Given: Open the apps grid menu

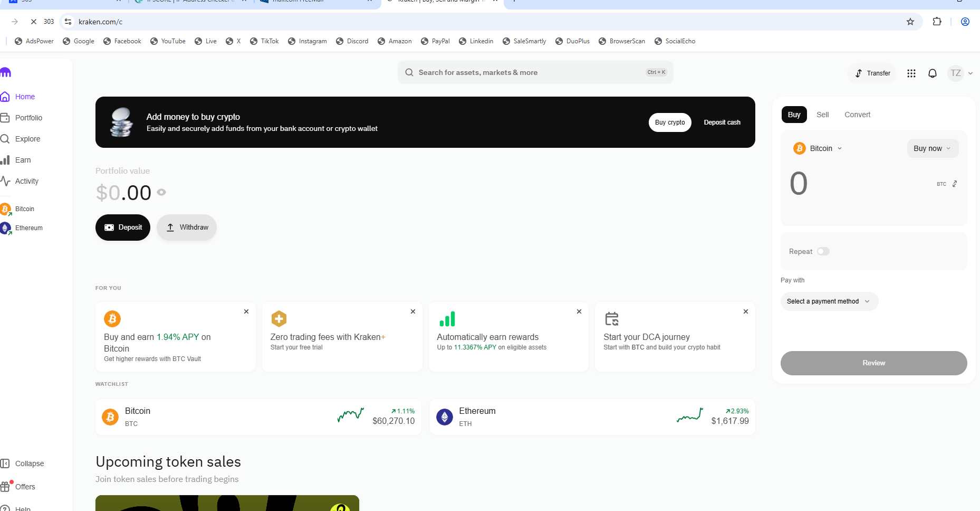Looking at the screenshot, I should point(911,73).
